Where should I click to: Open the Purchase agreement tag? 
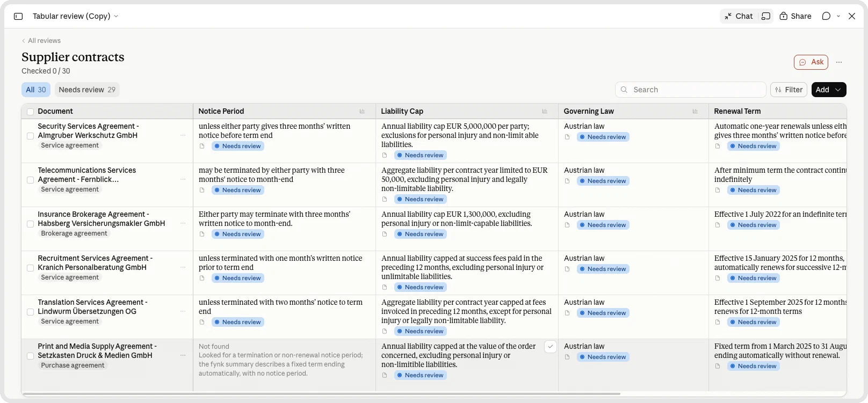(x=73, y=365)
